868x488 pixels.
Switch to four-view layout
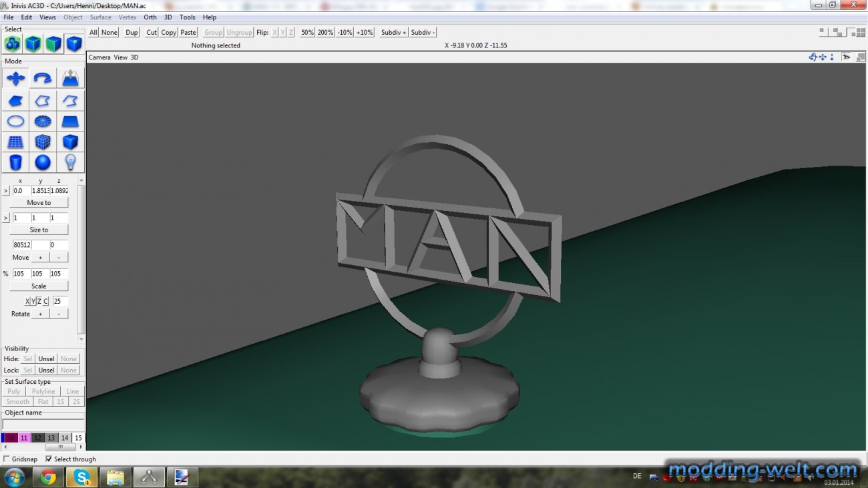[860, 32]
